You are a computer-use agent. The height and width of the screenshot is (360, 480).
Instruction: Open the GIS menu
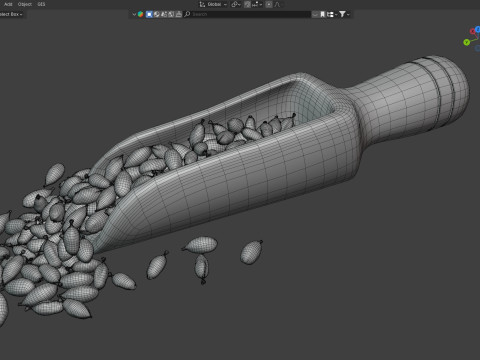(x=41, y=4)
